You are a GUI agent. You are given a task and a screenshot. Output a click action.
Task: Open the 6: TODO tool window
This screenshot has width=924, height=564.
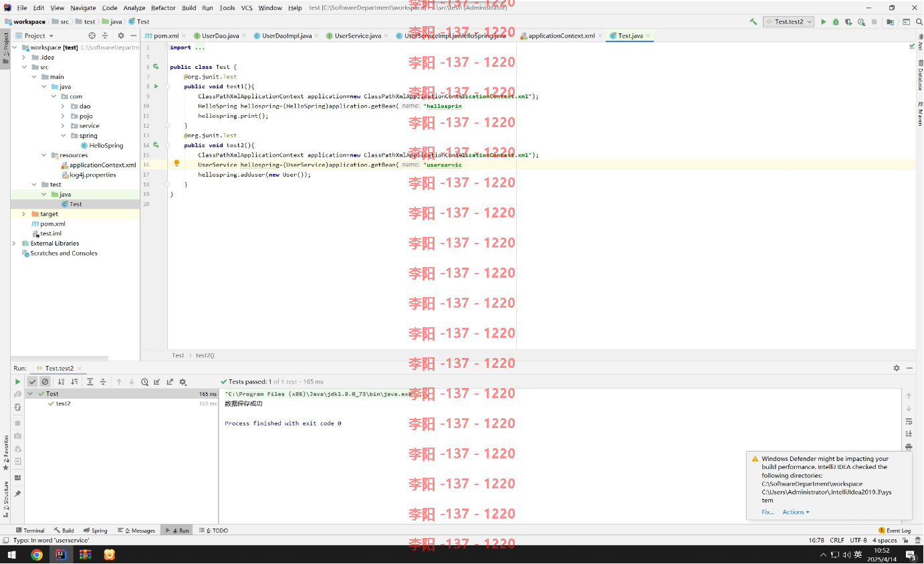tap(213, 531)
